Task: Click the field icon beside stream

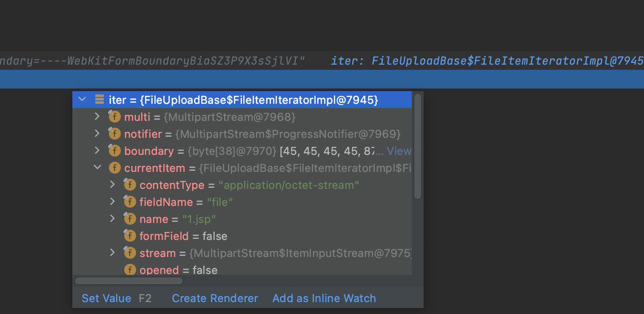Action: pyautogui.click(x=130, y=252)
